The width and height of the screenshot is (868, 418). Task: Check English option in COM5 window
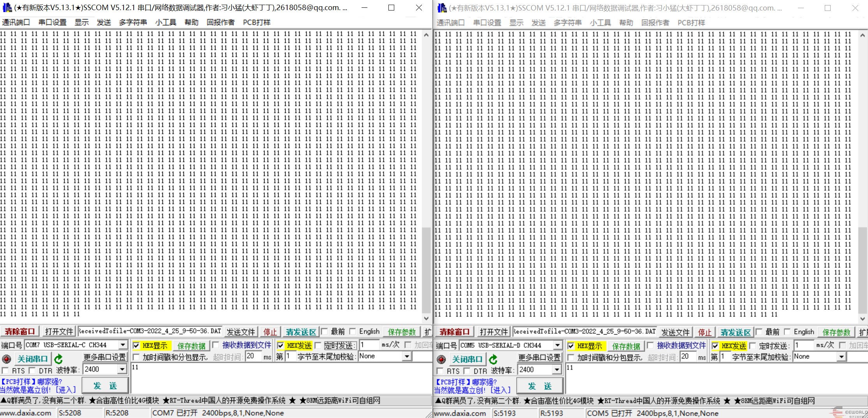(787, 332)
